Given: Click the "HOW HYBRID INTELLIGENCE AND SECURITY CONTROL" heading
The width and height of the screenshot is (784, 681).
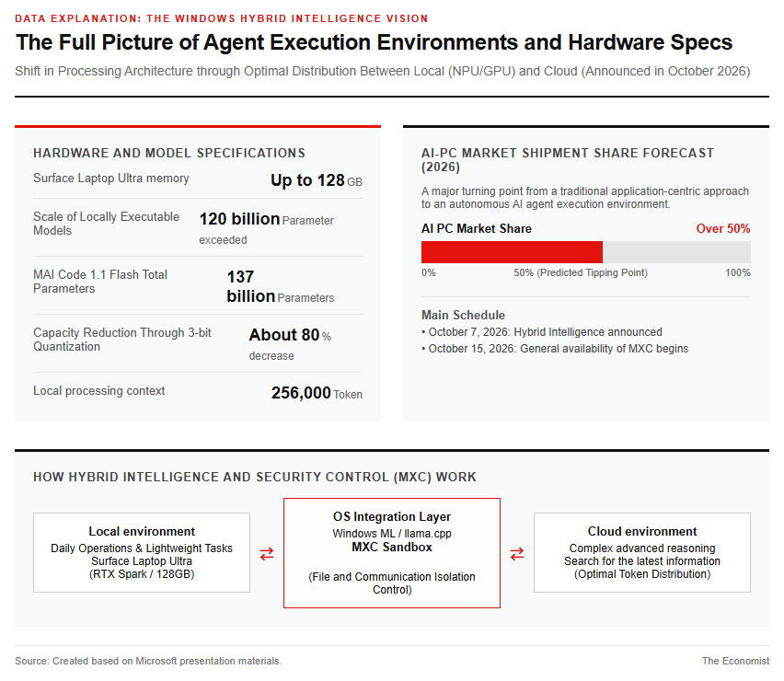Looking at the screenshot, I should [255, 477].
